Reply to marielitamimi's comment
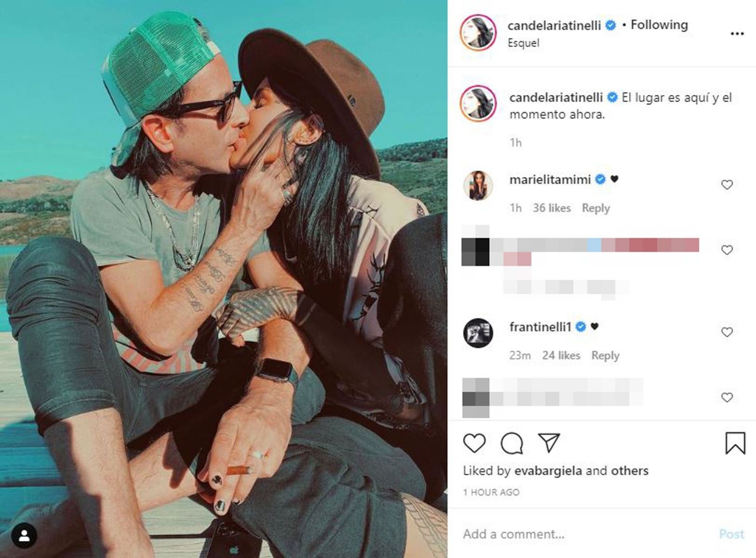756x558 pixels. point(596,208)
